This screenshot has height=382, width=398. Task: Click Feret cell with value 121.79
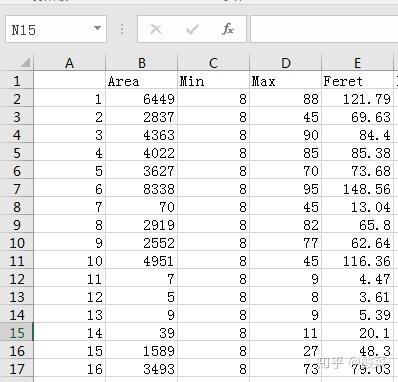tap(358, 99)
